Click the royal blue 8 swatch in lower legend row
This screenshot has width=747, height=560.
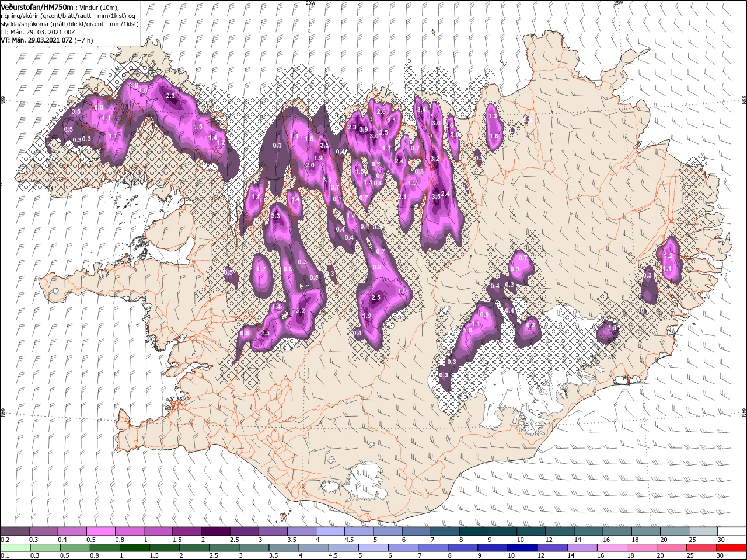tap(462, 547)
